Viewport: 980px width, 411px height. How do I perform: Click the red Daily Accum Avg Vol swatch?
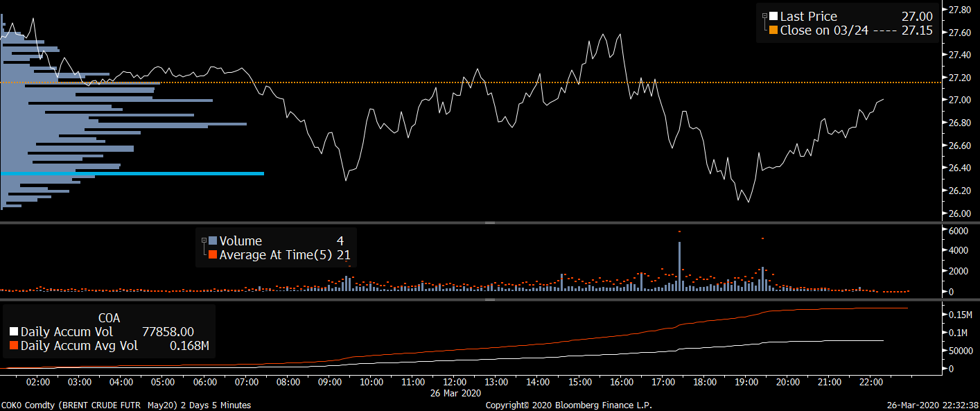click(14, 346)
